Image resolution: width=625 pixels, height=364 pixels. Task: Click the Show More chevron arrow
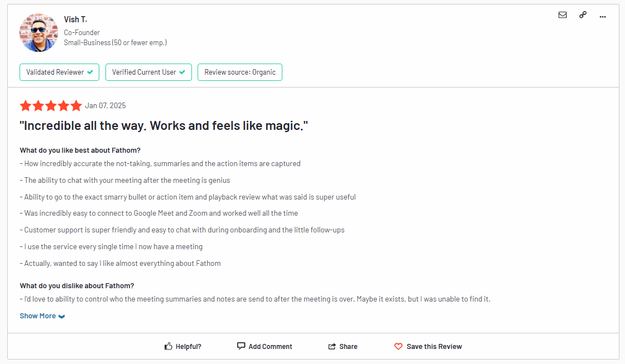(61, 316)
